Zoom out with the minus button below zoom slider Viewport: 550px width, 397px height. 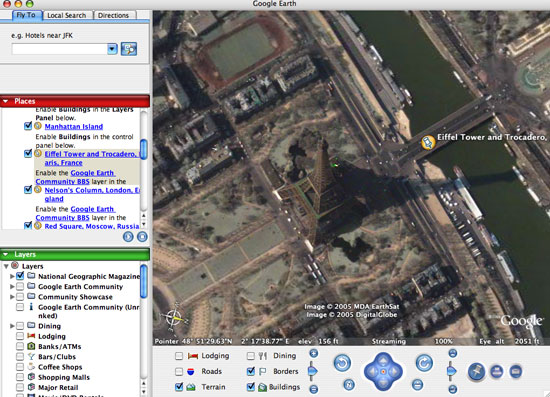point(314,389)
